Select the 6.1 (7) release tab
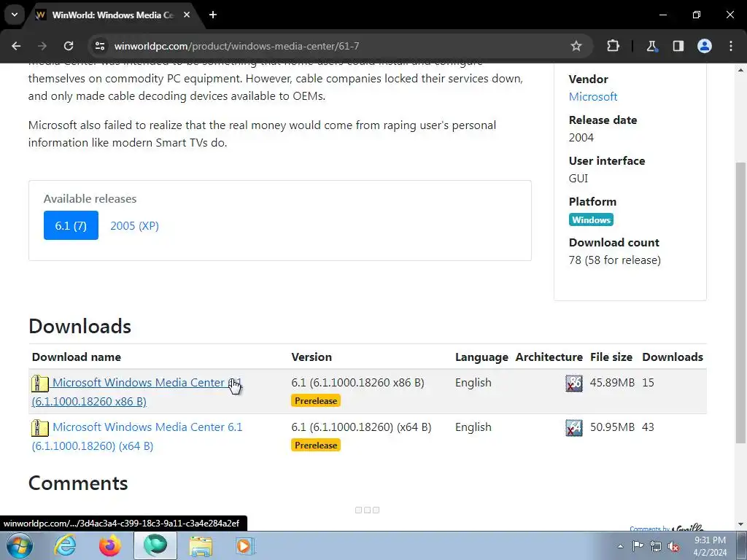The width and height of the screenshot is (747, 560). pyautogui.click(x=71, y=225)
